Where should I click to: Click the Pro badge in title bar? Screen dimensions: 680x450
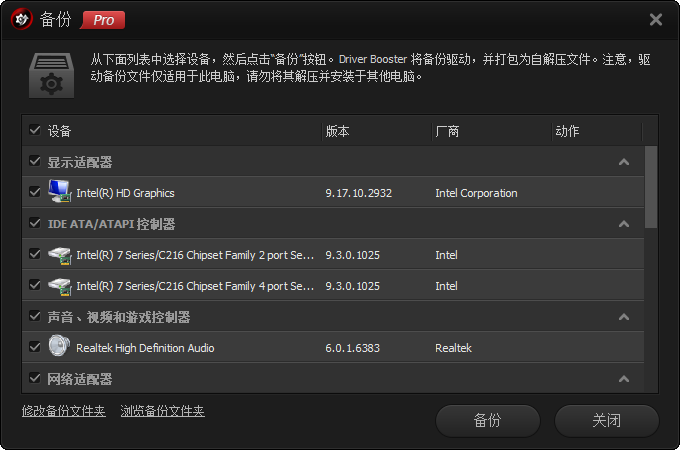pyautogui.click(x=103, y=20)
